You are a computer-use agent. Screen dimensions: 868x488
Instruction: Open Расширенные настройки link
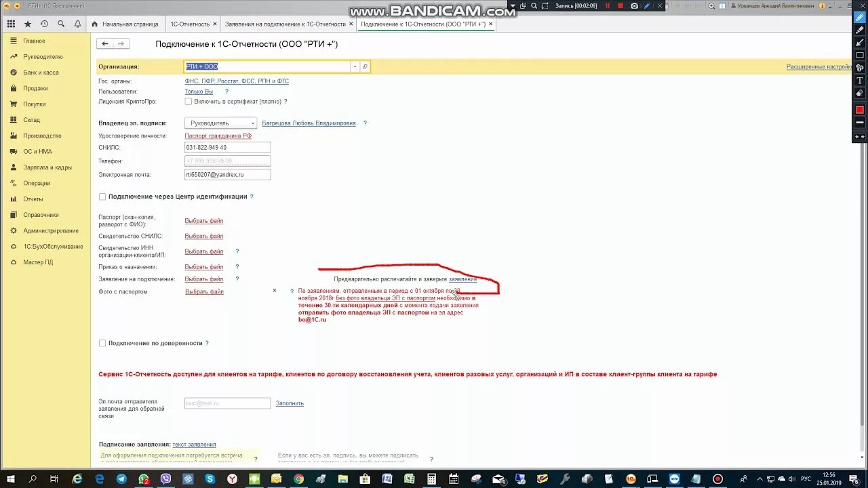818,67
